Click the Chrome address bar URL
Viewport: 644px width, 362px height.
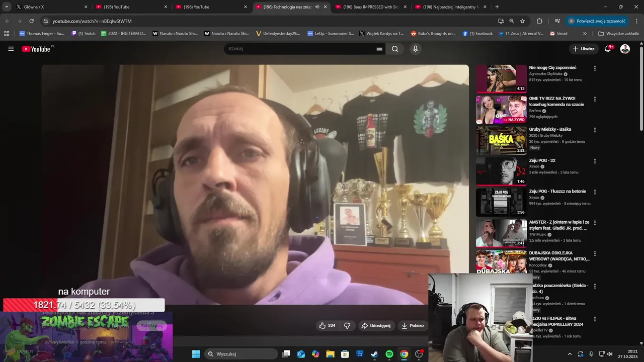tap(92, 21)
